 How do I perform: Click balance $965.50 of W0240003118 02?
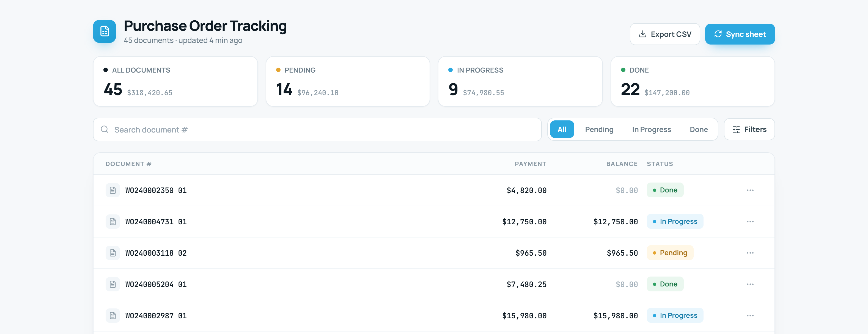[622, 253]
